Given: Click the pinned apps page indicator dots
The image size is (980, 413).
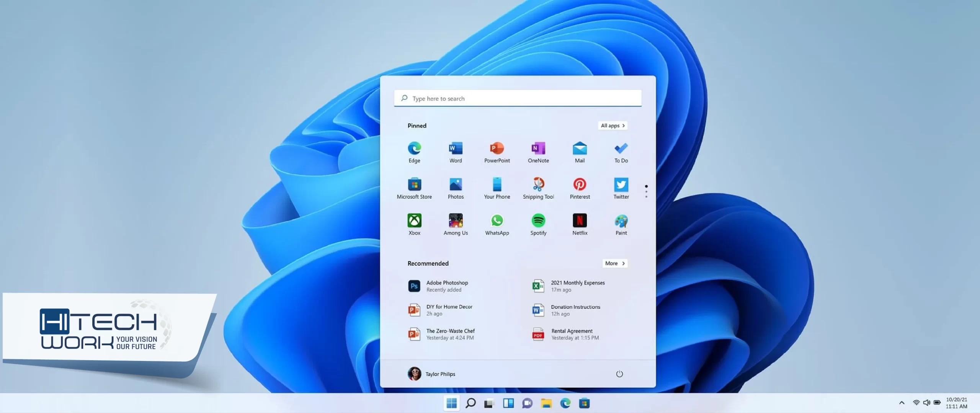Looking at the screenshot, I should pyautogui.click(x=646, y=191).
